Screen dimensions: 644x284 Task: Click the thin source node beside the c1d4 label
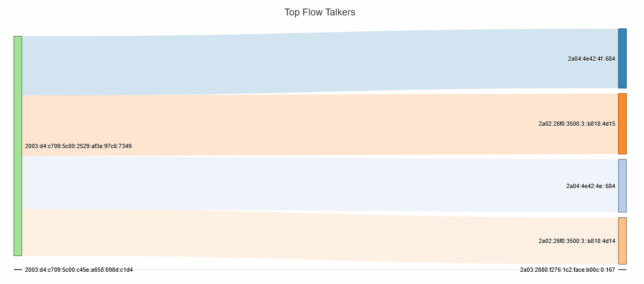[x=18, y=270]
